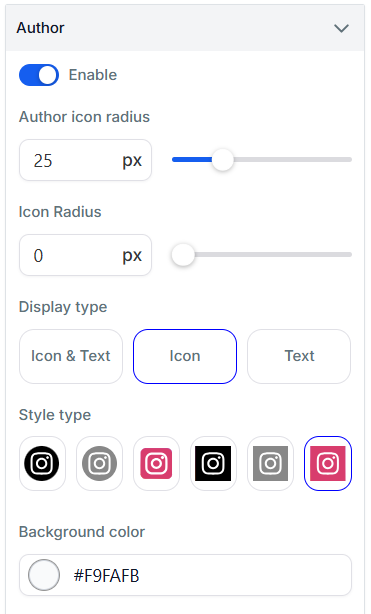
Task: Select pink rounded Instagram icon style
Action: point(156,463)
